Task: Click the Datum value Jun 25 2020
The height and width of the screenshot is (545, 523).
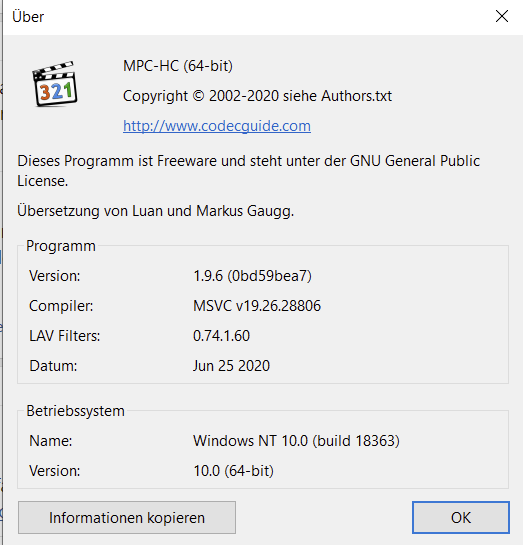Action: (231, 366)
